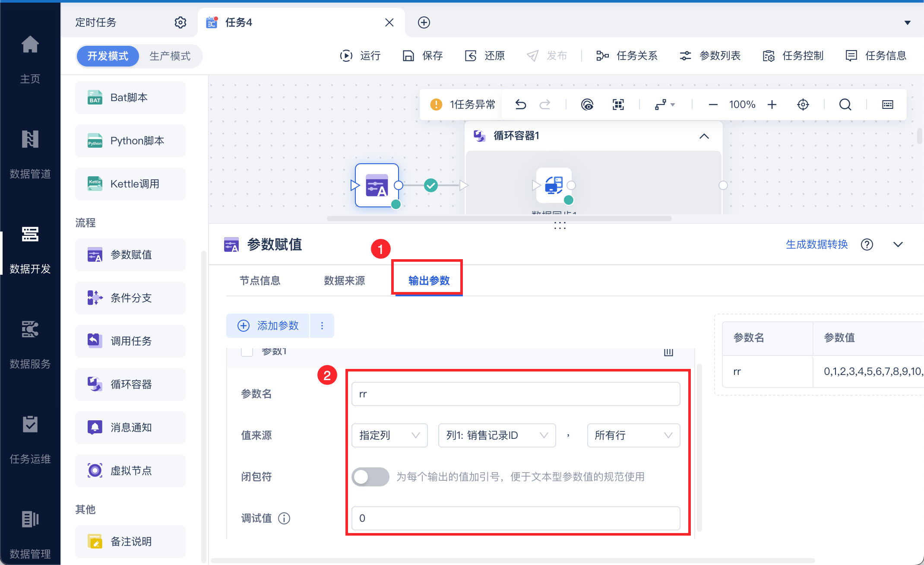Collapse the 循环容器1 container
This screenshot has height=565, width=924.
click(x=704, y=136)
